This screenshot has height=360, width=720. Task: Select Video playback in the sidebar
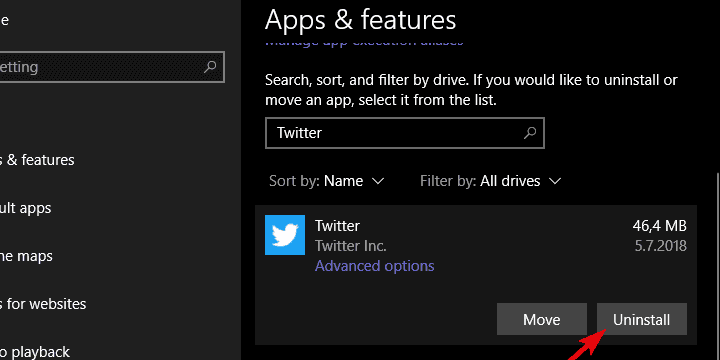click(x=35, y=352)
